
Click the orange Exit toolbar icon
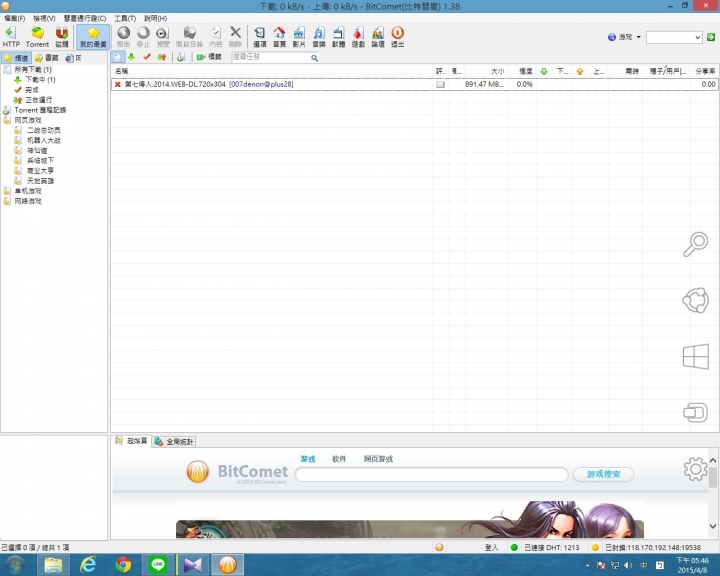(x=398, y=37)
